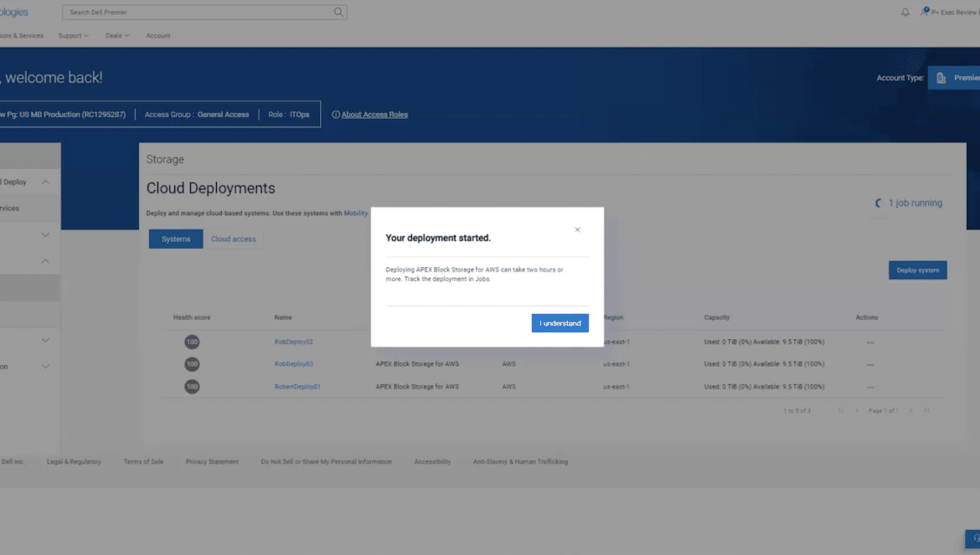Go to next page pagination arrow
The height and width of the screenshot is (555, 980).
pyautogui.click(x=910, y=411)
